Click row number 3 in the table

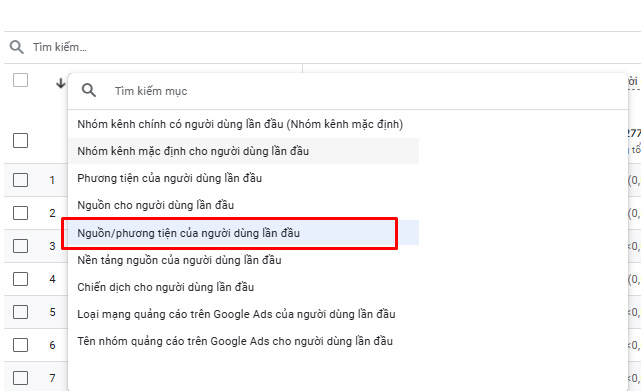52,246
